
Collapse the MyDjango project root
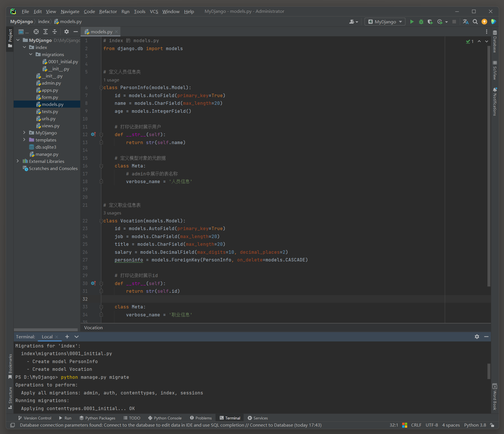[x=18, y=40]
